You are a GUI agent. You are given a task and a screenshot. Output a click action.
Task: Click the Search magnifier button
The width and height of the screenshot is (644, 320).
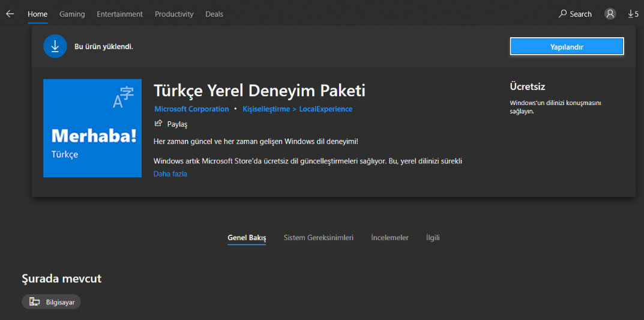coord(575,14)
